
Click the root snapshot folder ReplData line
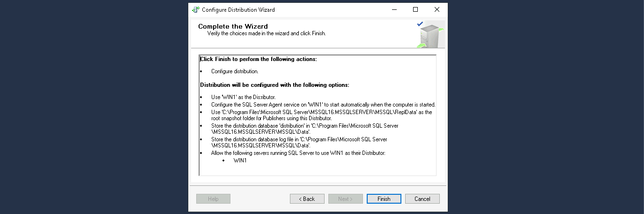(x=321, y=112)
